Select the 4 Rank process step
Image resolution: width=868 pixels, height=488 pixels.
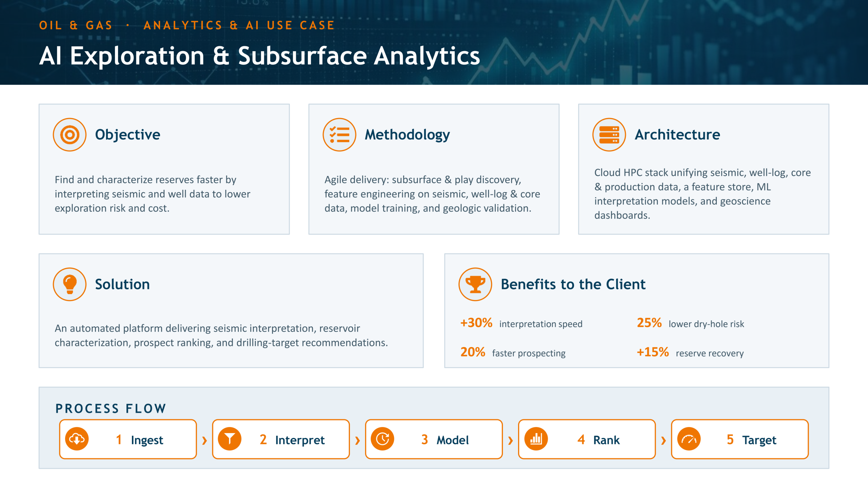pyautogui.click(x=587, y=439)
